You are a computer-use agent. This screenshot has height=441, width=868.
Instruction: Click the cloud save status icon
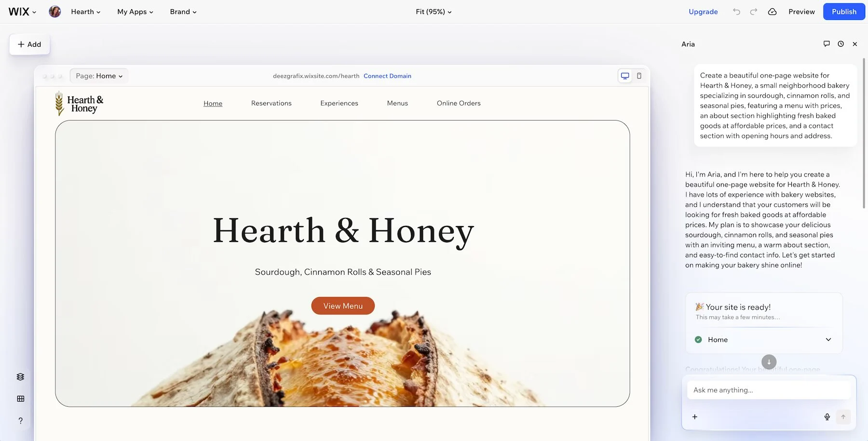pyautogui.click(x=772, y=12)
